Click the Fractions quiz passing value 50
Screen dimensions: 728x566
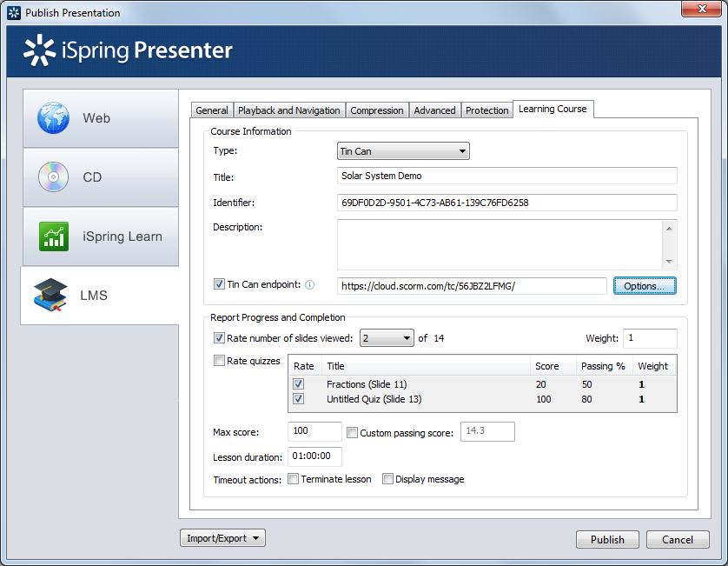pos(587,384)
